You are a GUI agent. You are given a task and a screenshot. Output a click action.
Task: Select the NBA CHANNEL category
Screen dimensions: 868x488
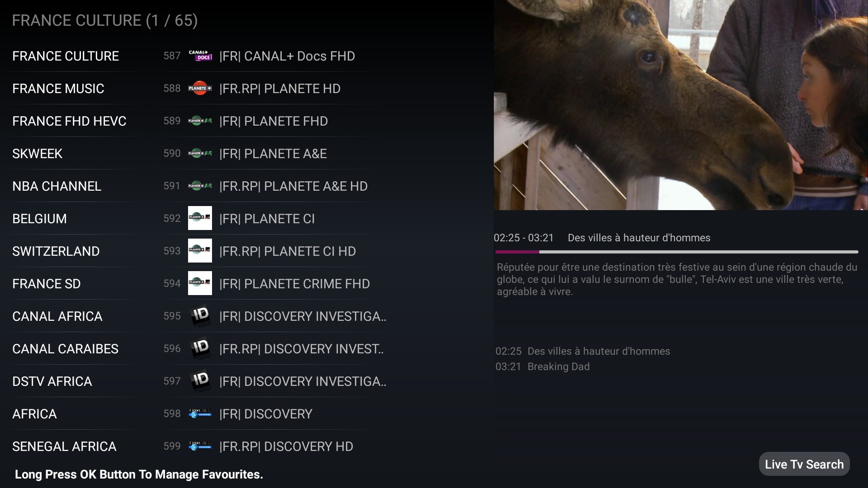[57, 186]
